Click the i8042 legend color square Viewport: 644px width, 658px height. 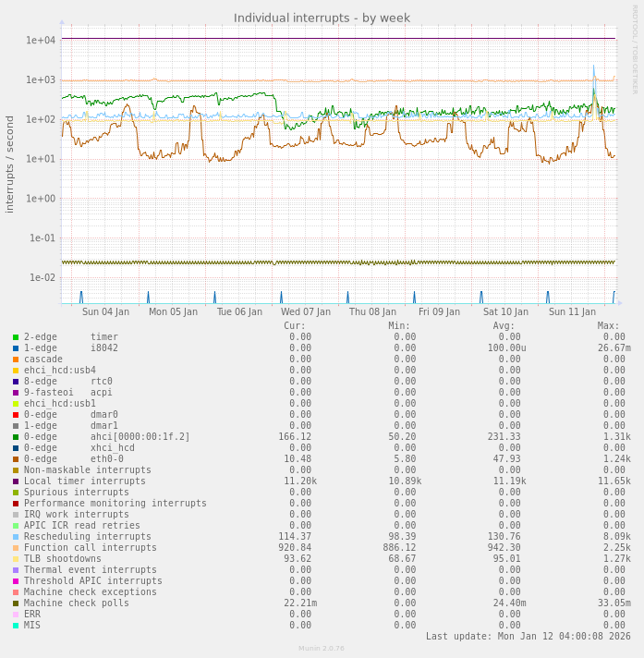coord(16,348)
